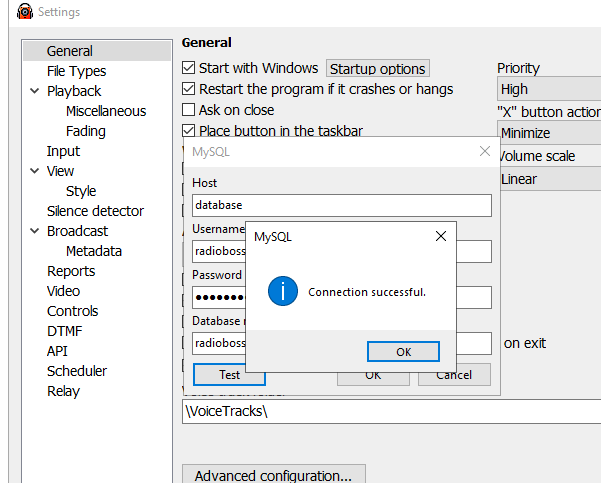Open Advanced configuration
This screenshot has height=483, width=601.
[x=273, y=475]
